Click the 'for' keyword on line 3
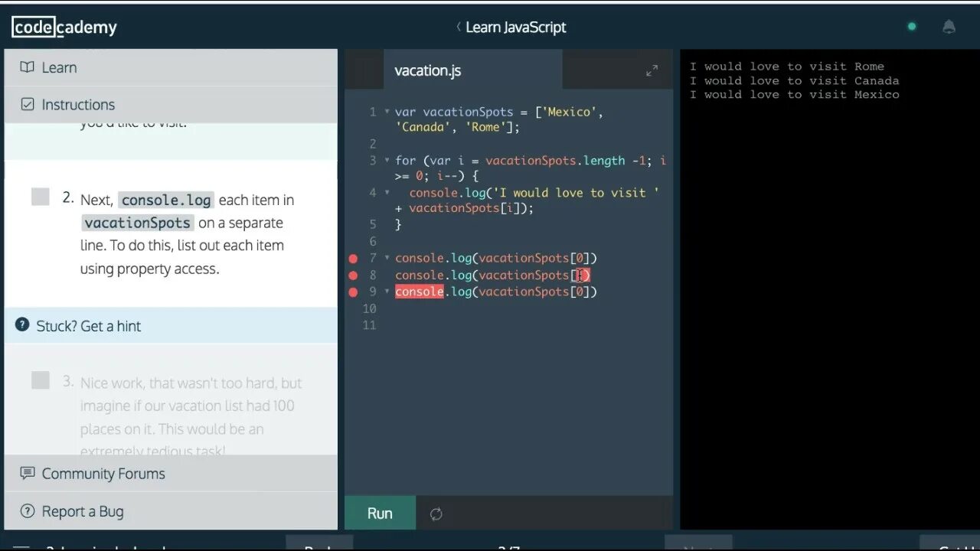Image resolution: width=980 pixels, height=551 pixels. click(405, 160)
